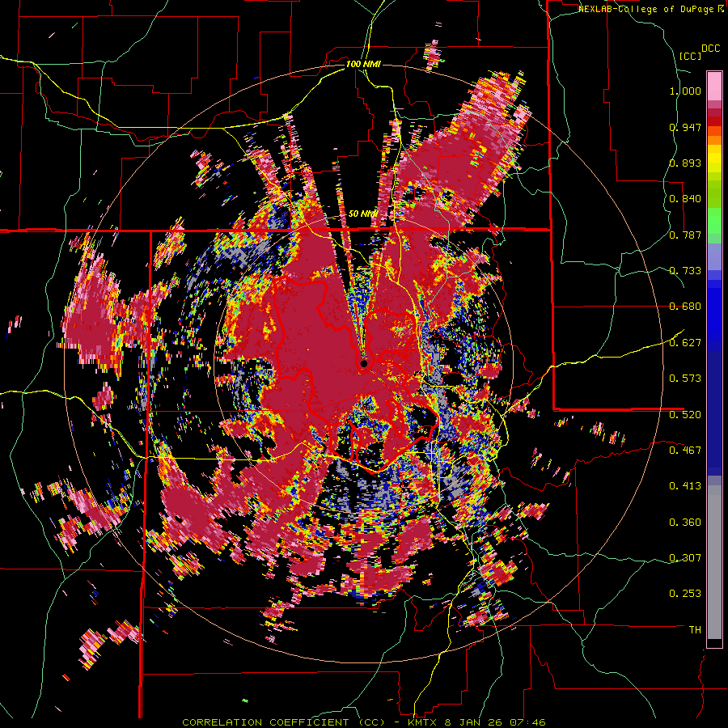
Task: Click the 50 NMI range ring label
Action: point(362,214)
